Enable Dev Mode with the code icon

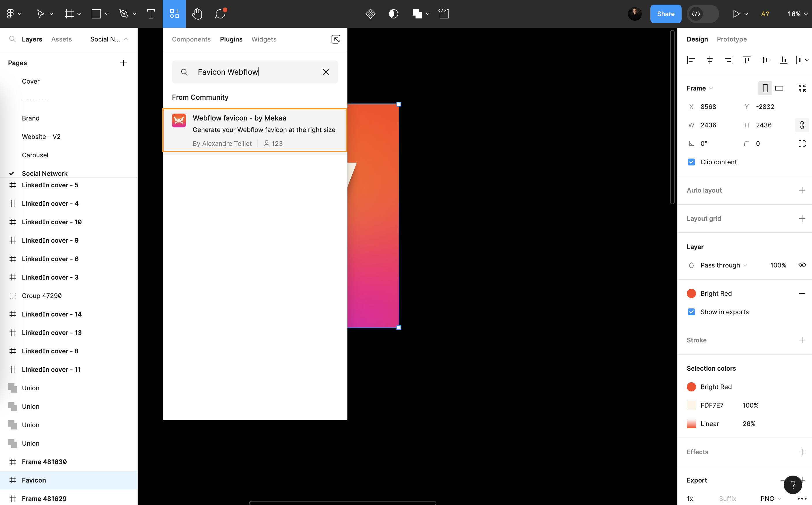[696, 14]
